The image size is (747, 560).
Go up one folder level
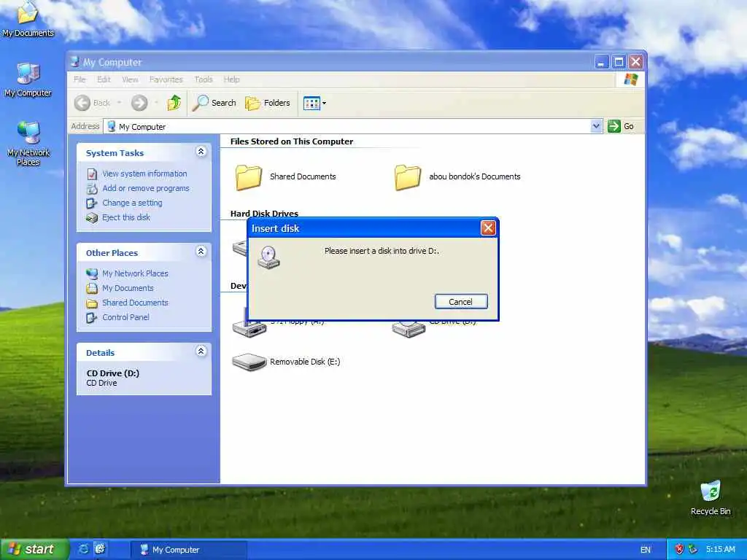(174, 103)
